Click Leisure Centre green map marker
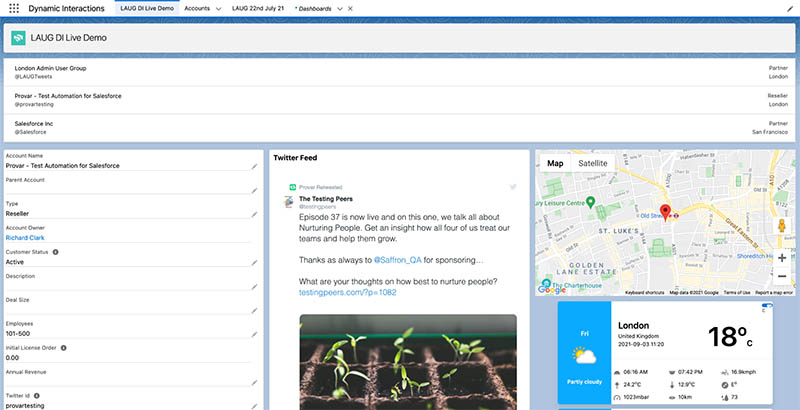Viewport: 800px width, 410px height. (x=590, y=202)
